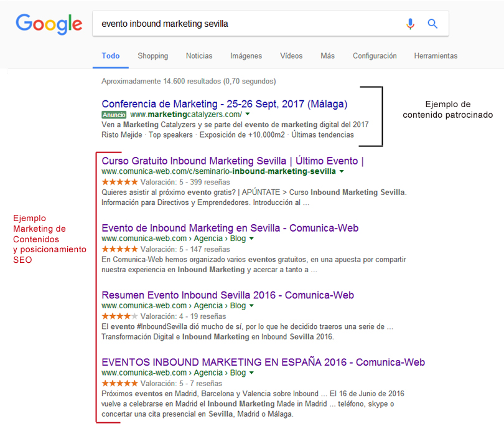Open Herramientas search tools
This screenshot has width=504, height=431.
coord(436,56)
